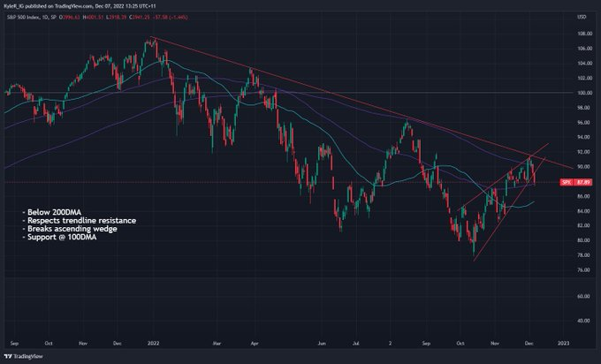Click the 84.00 price axis label
This screenshot has height=364, width=601.
pos(583,211)
